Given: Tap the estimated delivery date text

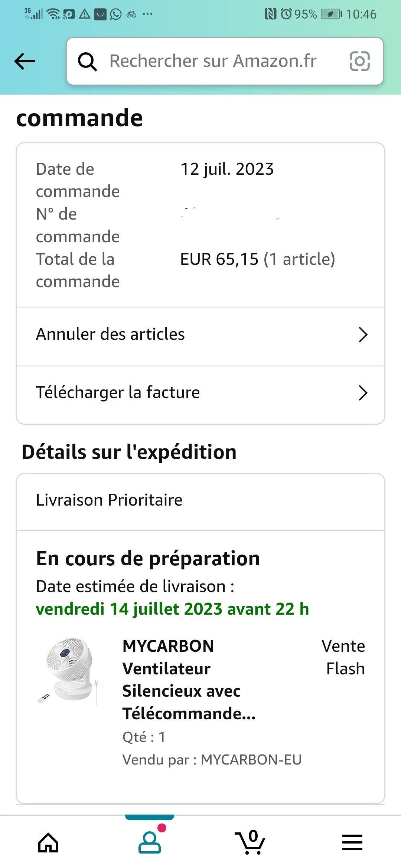Looking at the screenshot, I should 172,609.
